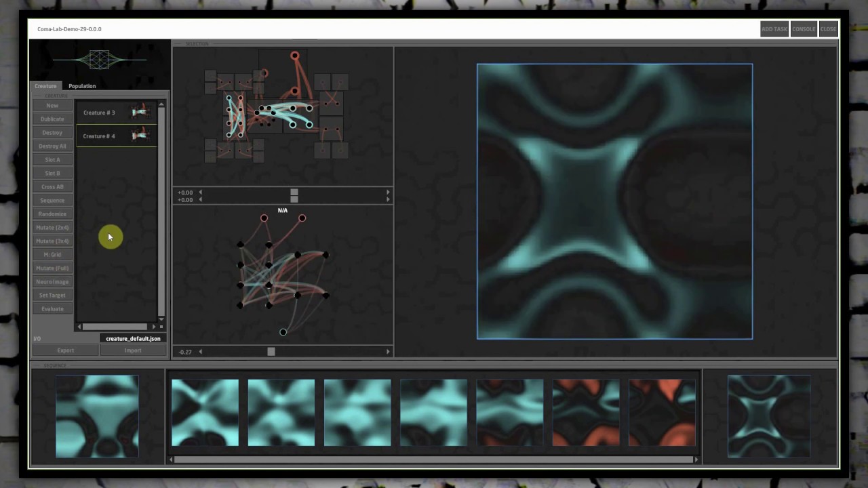Click the Destroy All button
Viewport: 868px width, 488px height.
coord(52,146)
